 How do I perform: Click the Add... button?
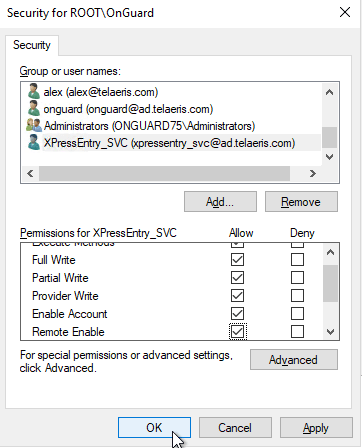coord(220,202)
